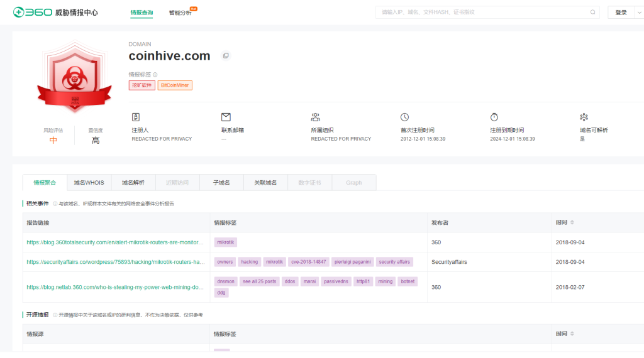This screenshot has height=358, width=644.
Task: Click the 所属组织 organization icon
Action: pyautogui.click(x=316, y=117)
